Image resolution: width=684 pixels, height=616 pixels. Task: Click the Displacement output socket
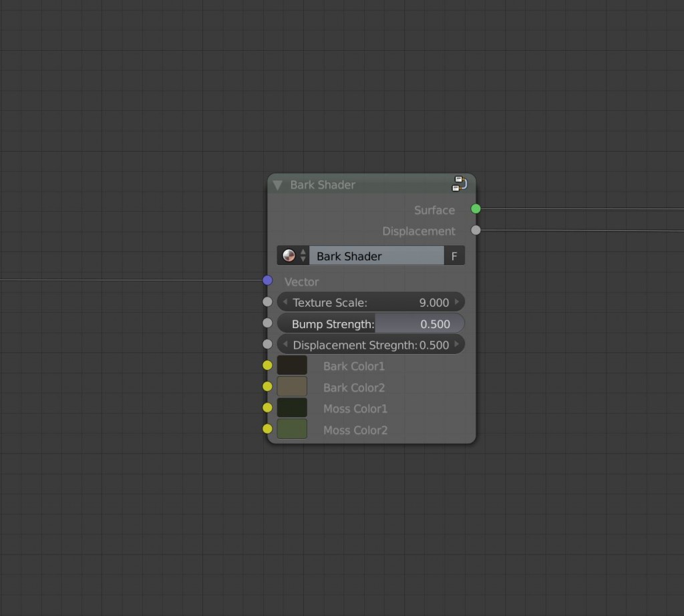pos(476,230)
